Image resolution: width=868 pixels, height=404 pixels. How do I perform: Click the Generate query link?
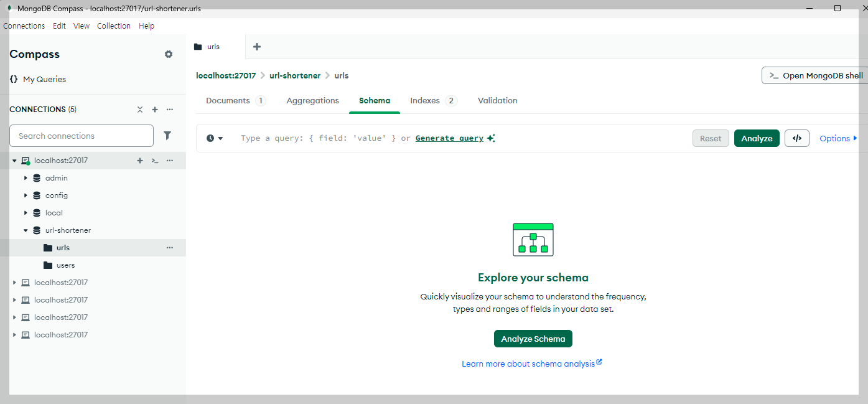click(449, 138)
